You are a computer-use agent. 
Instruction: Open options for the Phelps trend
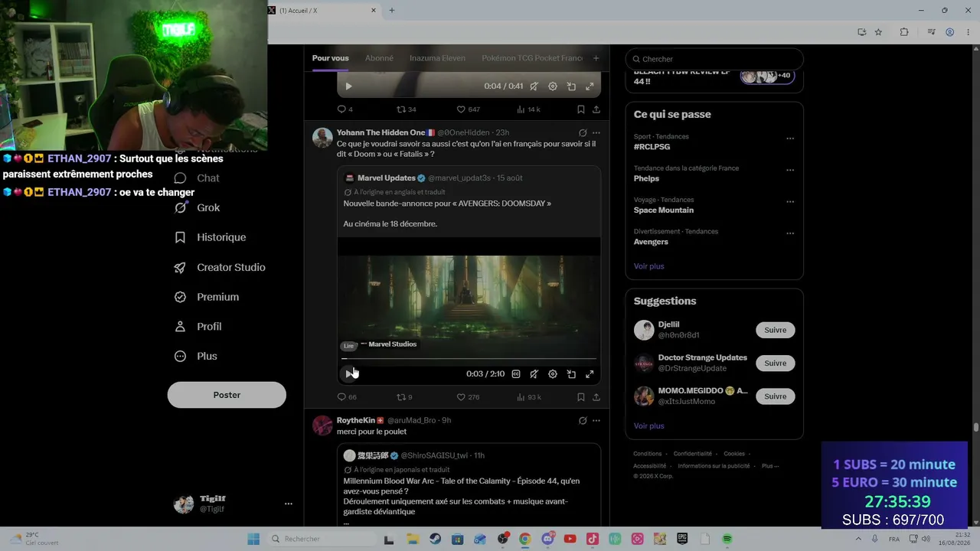(x=790, y=170)
